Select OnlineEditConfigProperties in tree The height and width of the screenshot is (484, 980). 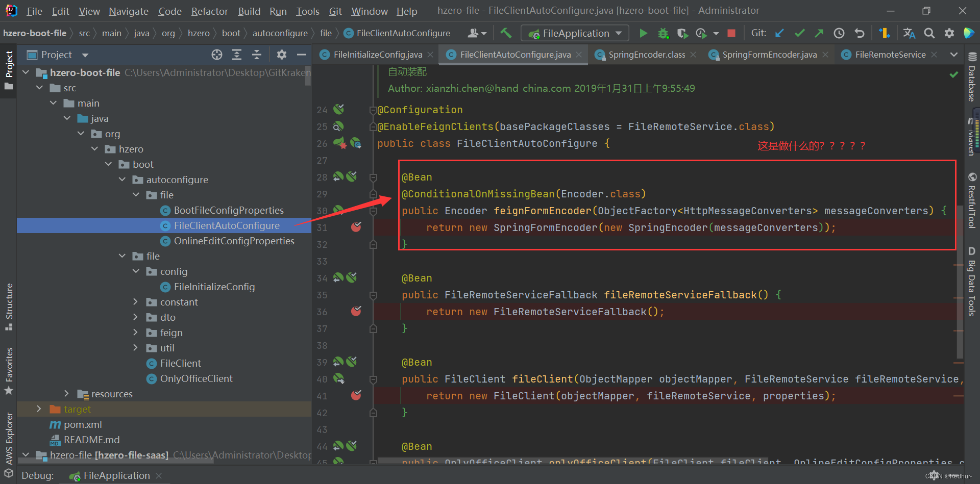(x=234, y=241)
